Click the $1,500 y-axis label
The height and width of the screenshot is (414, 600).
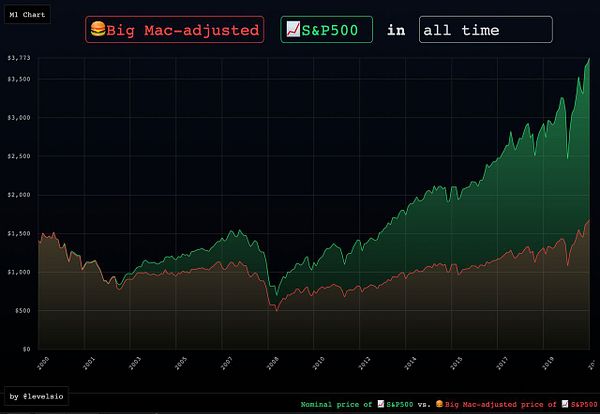[x=19, y=233]
